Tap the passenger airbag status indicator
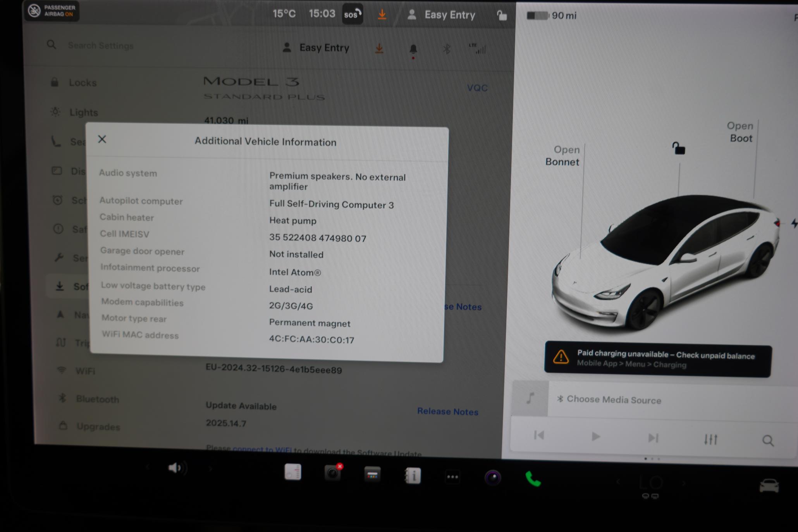Viewport: 798px width, 532px height. [x=52, y=10]
